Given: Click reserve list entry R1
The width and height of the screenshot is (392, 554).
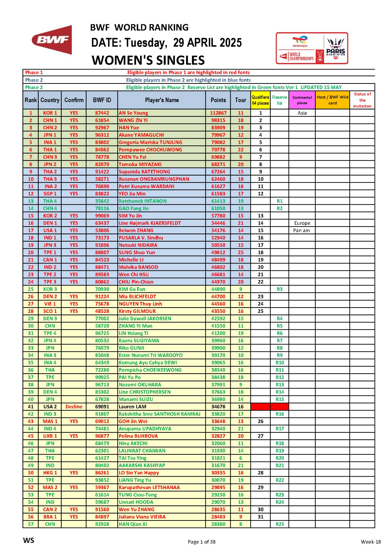Looking at the screenshot, I should coord(280,201).
